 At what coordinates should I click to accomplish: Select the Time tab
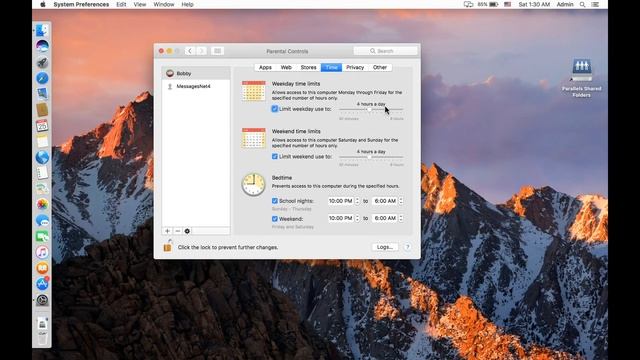(x=331, y=67)
